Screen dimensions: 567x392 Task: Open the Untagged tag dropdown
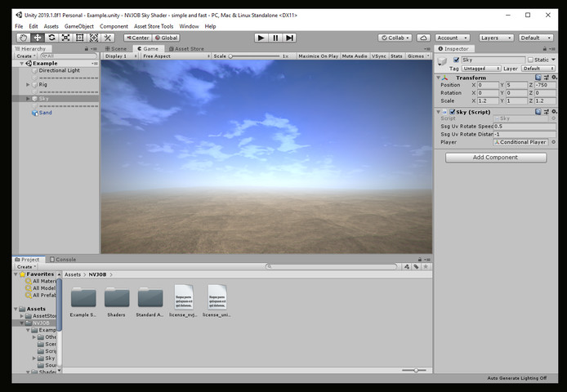coord(481,69)
